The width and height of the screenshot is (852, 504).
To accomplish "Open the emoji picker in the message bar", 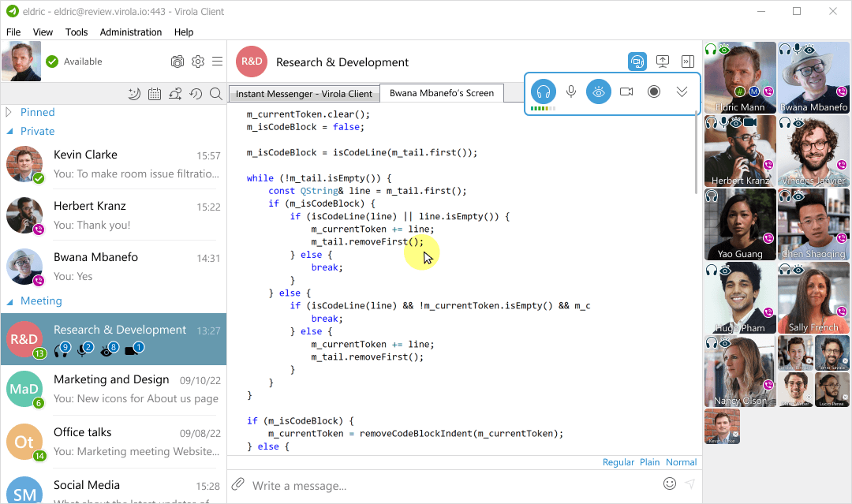I will pyautogui.click(x=670, y=483).
